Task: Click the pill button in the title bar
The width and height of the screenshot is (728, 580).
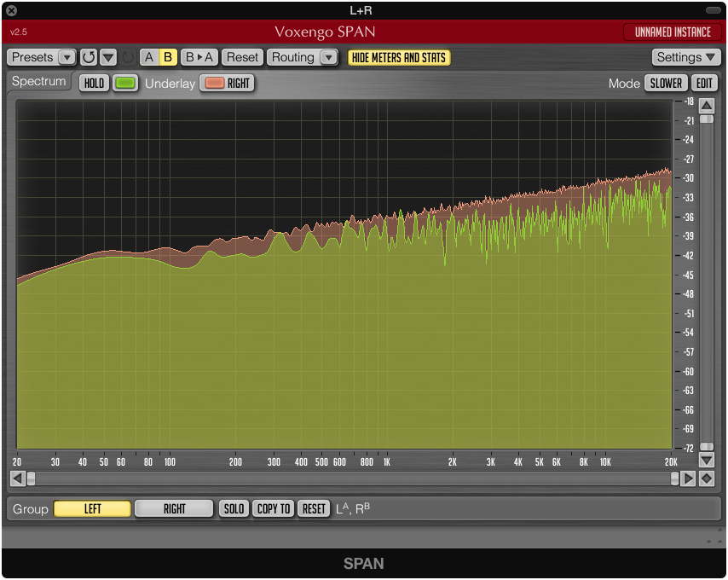Action: pyautogui.click(x=713, y=10)
